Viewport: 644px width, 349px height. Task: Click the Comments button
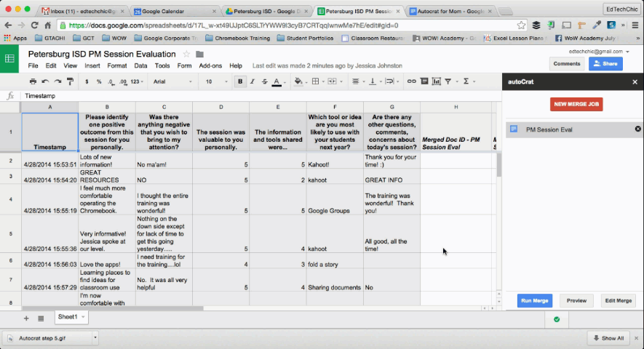click(x=567, y=64)
